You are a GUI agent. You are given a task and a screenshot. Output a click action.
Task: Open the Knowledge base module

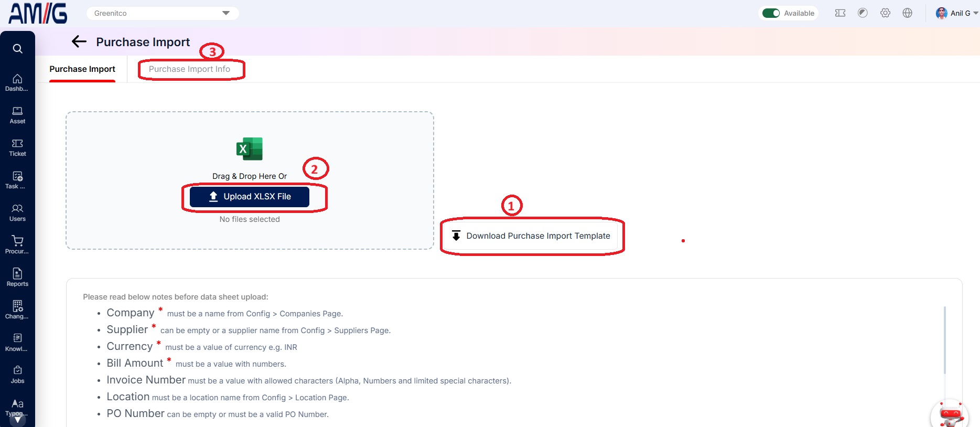point(17,343)
